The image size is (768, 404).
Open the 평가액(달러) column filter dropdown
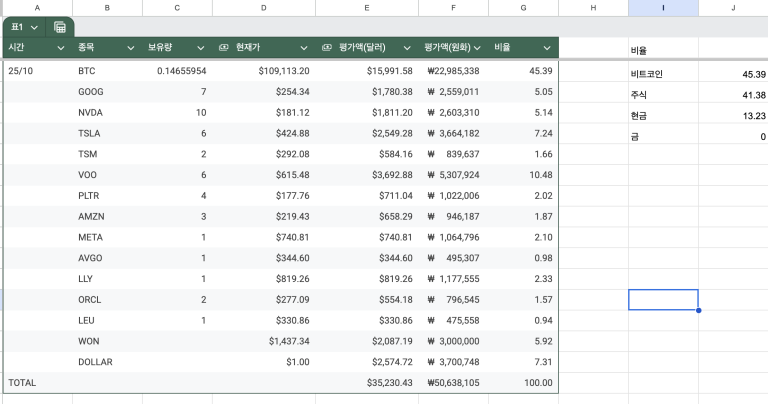(407, 48)
